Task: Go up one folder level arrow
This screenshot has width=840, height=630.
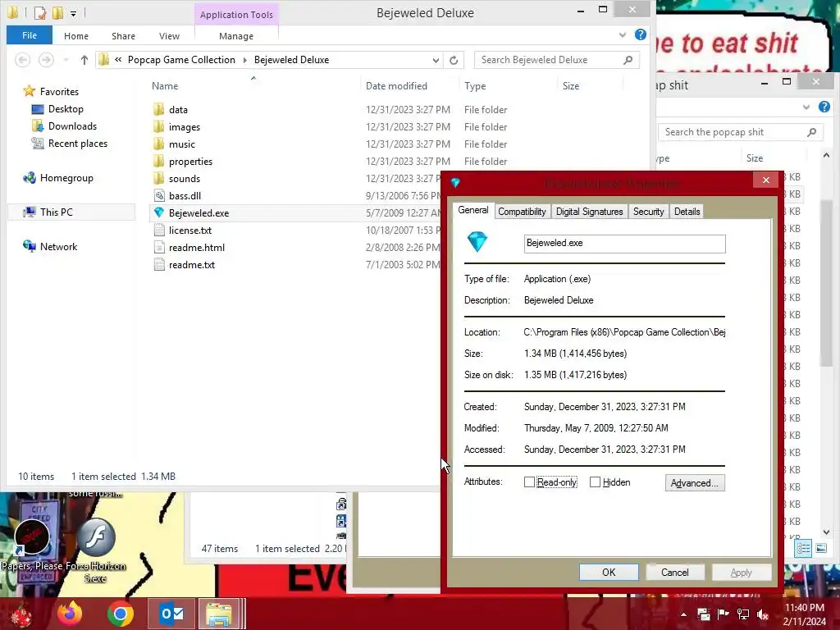Action: tap(84, 60)
